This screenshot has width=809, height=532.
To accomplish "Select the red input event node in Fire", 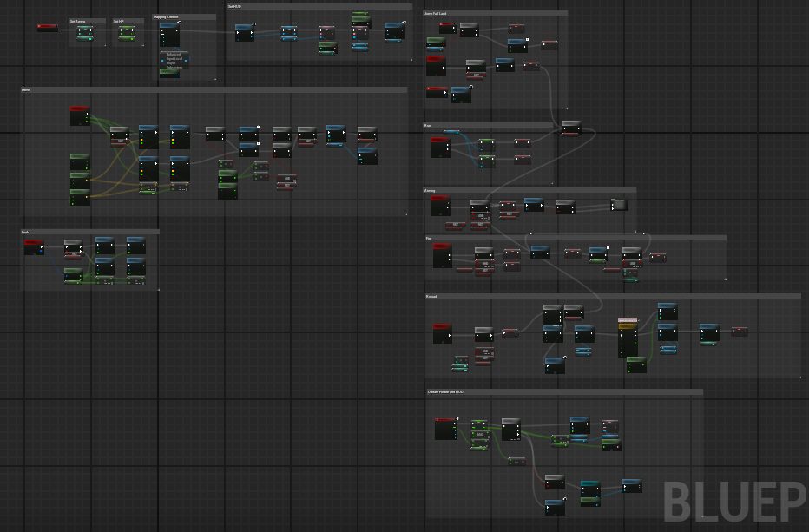I will pyautogui.click(x=442, y=256).
